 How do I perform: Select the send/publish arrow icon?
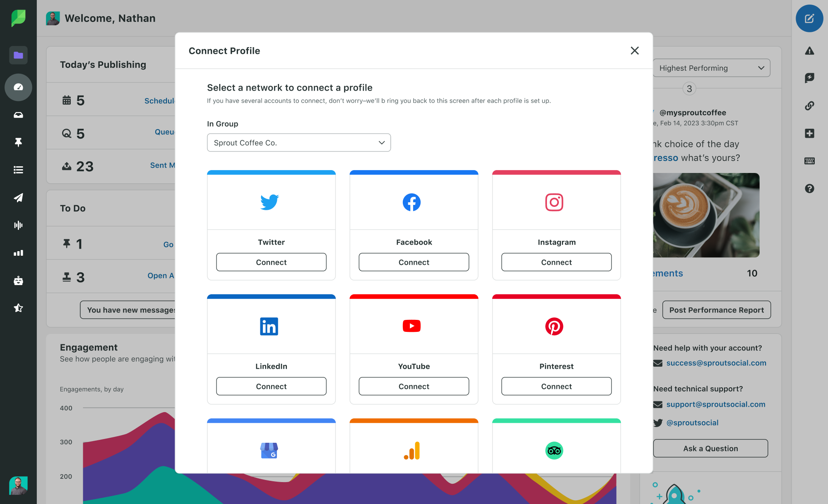click(18, 197)
